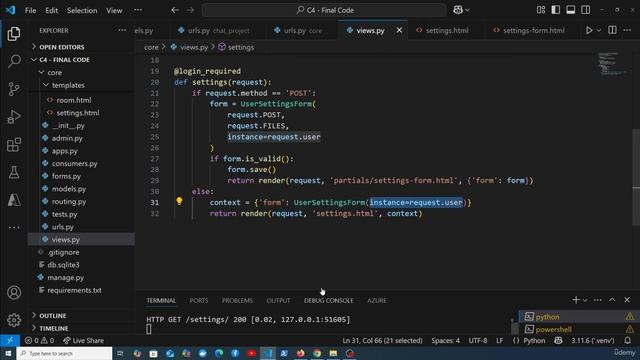Open the Extensions view
The image size is (640, 360).
point(14,144)
